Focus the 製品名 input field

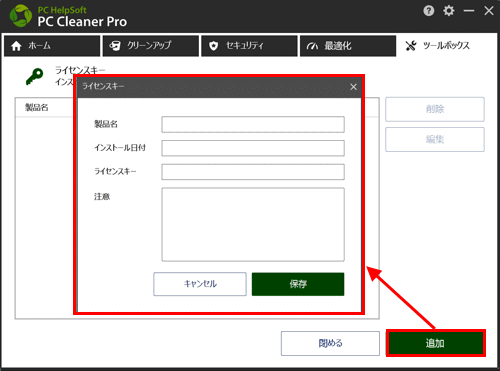(253, 124)
